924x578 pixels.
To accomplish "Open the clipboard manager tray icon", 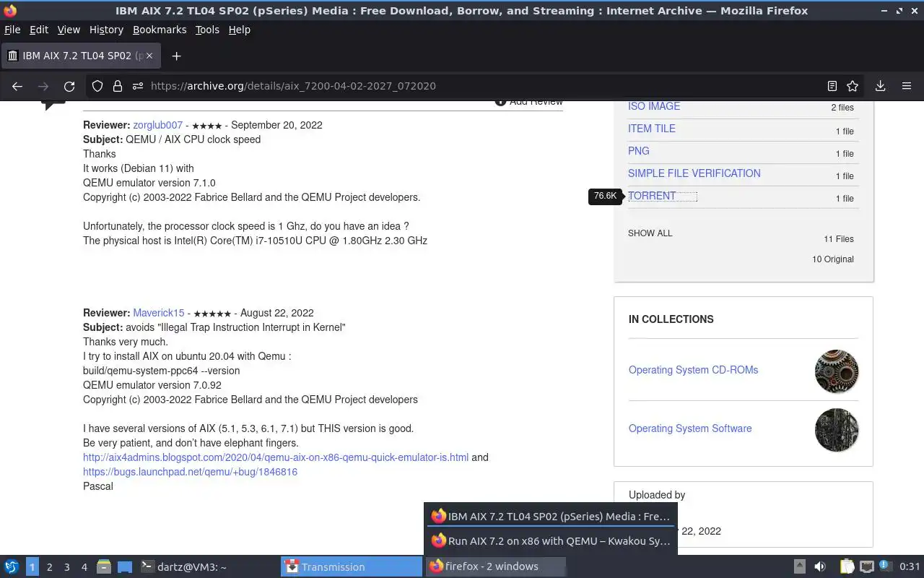I will (x=847, y=566).
